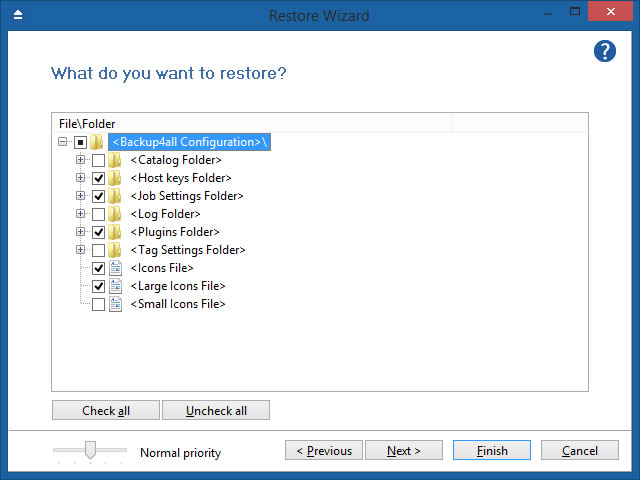640x480 pixels.
Task: Proceed with the Next button
Action: click(404, 450)
